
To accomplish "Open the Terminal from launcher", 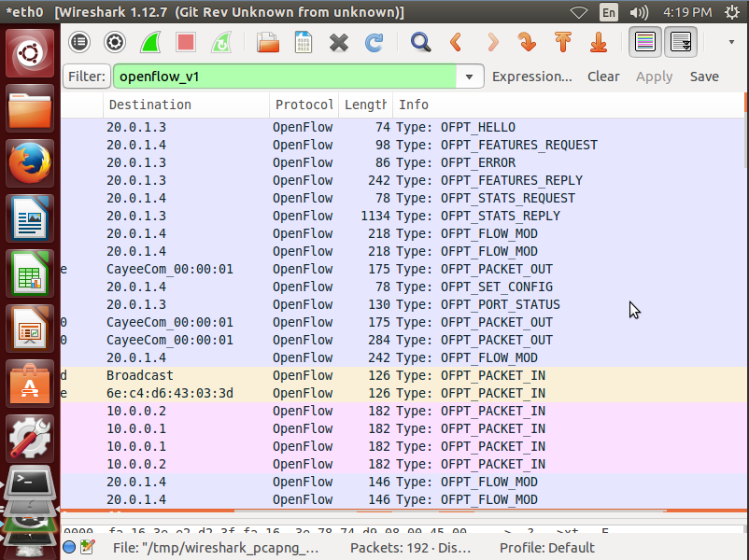I will pos(30,483).
